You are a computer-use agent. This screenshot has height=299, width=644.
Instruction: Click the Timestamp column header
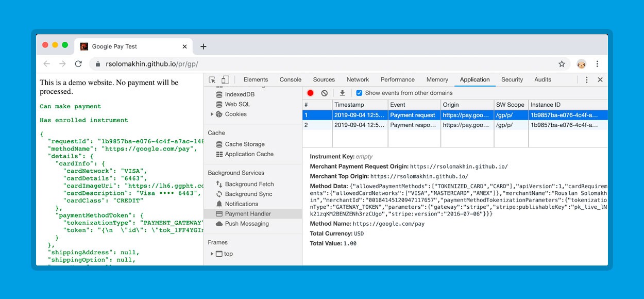pos(360,105)
